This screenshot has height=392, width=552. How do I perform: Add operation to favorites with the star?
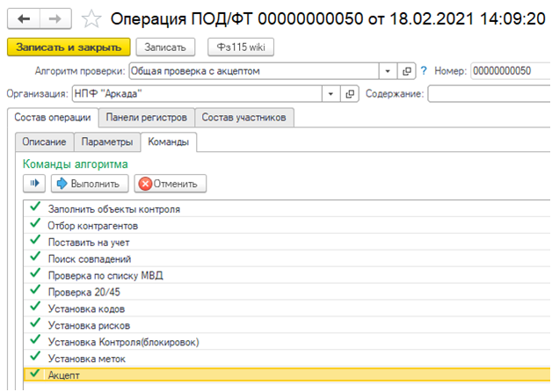[91, 19]
